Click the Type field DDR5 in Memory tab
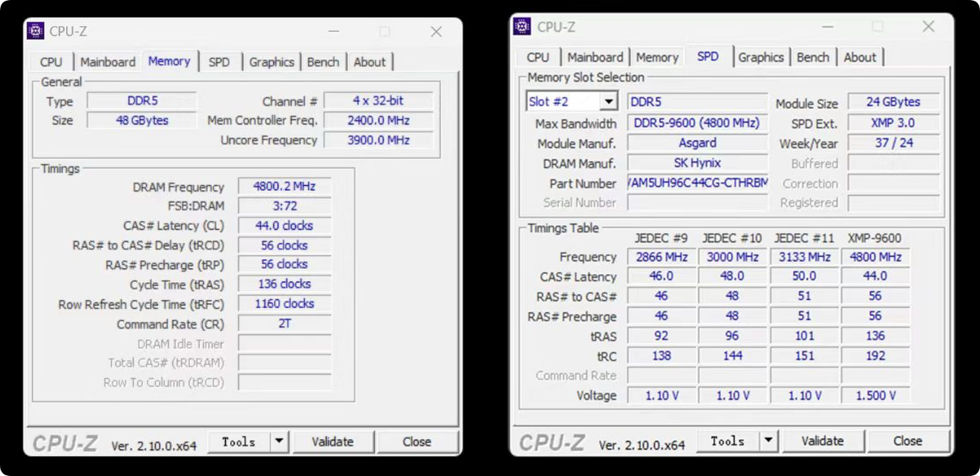Image resolution: width=980 pixels, height=476 pixels. (142, 100)
